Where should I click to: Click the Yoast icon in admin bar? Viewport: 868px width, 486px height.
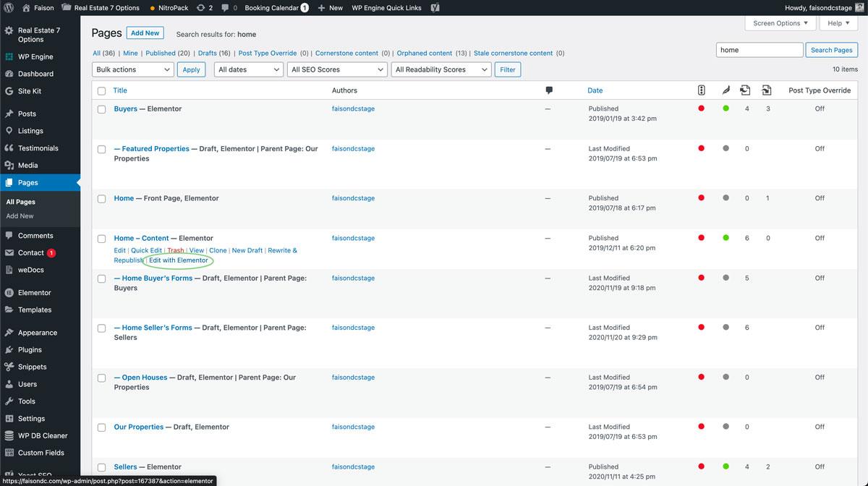435,8
